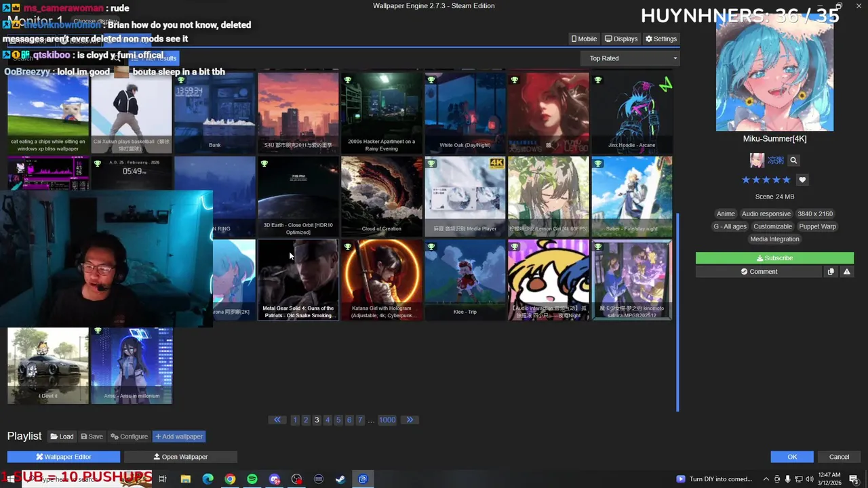
Task: Select the 2000s Hacker Apartment wallpaper
Action: point(382,113)
